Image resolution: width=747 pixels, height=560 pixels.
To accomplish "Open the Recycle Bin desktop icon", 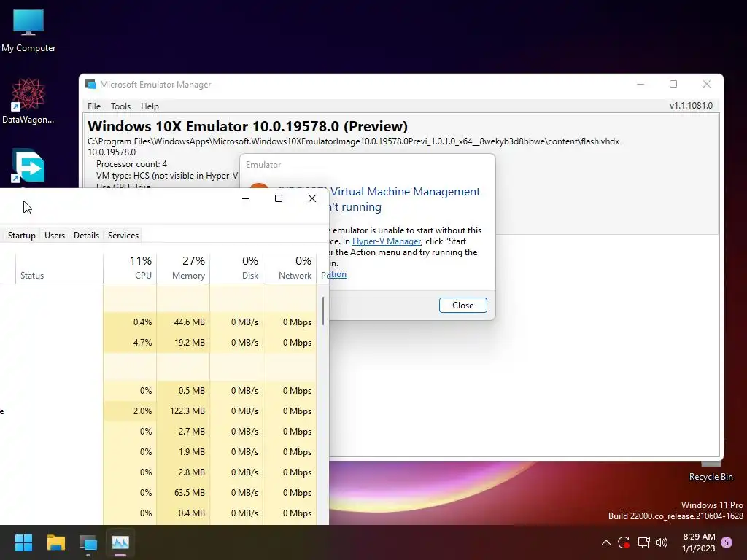I will 711,470.
